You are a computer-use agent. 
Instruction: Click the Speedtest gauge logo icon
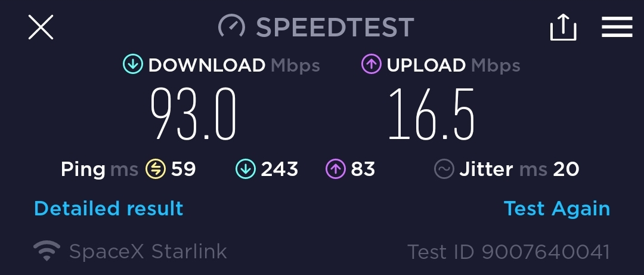pyautogui.click(x=231, y=27)
